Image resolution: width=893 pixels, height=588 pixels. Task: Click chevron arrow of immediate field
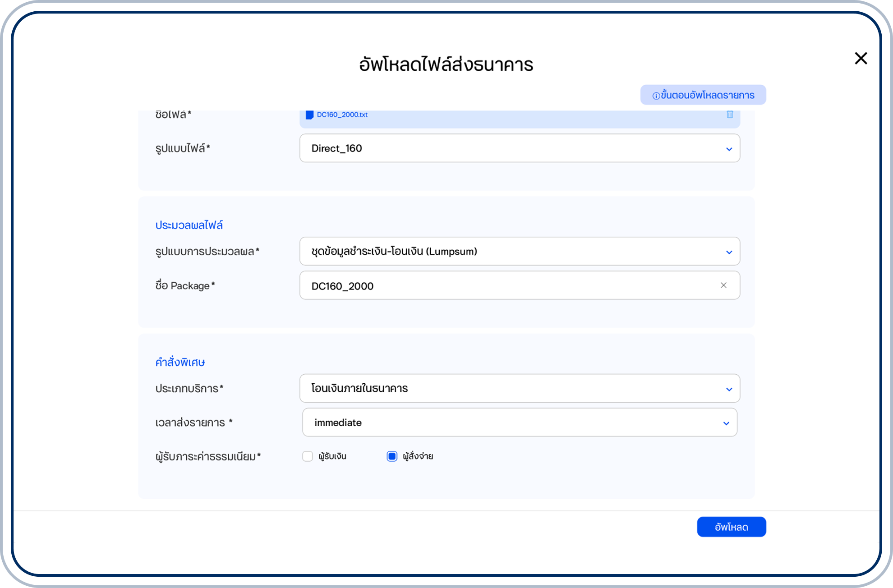pyautogui.click(x=726, y=423)
